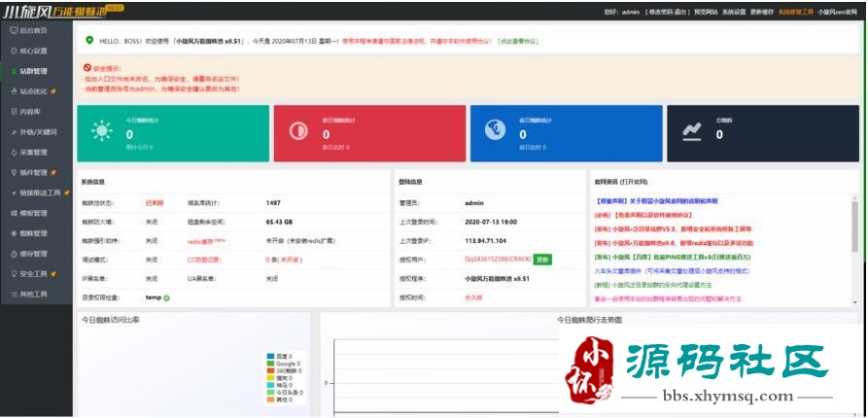This screenshot has width=868, height=418.
Task: Open 内容库 sidebar icon
Action: [x=14, y=112]
